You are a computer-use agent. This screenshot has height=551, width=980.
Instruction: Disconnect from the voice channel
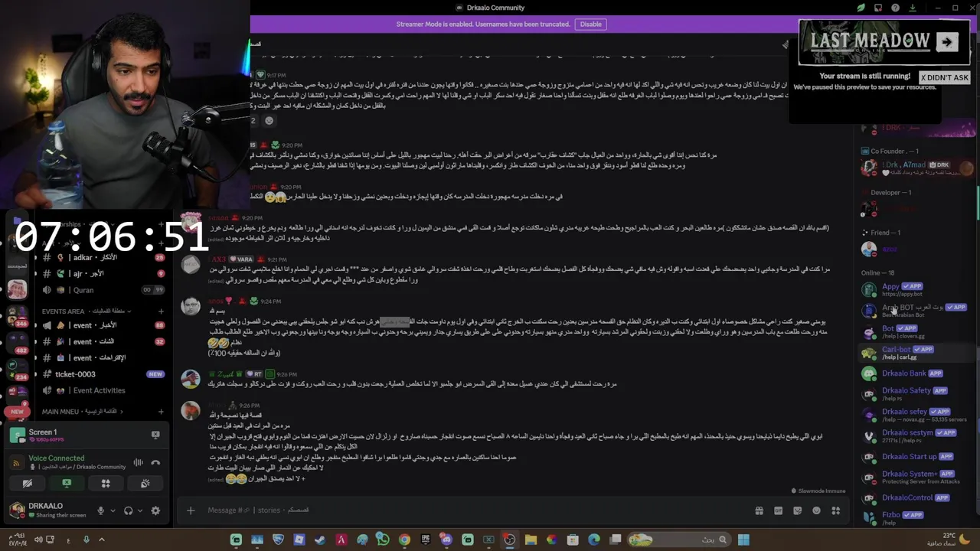(155, 462)
